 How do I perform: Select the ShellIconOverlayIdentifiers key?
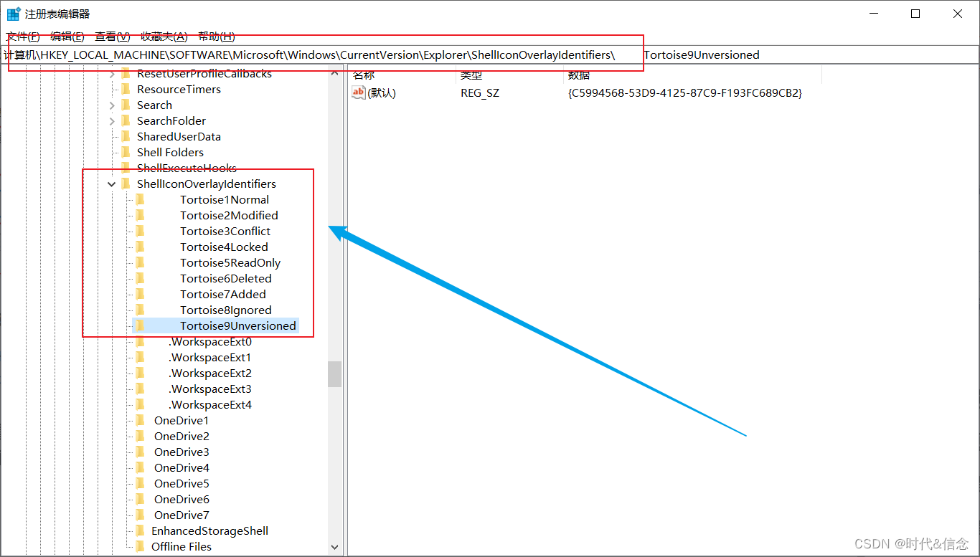(207, 184)
